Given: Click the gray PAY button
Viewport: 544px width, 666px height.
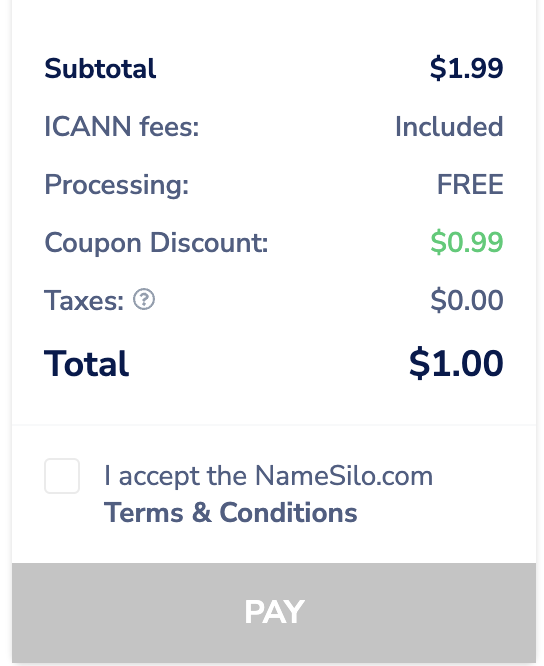Looking at the screenshot, I should tap(274, 612).
